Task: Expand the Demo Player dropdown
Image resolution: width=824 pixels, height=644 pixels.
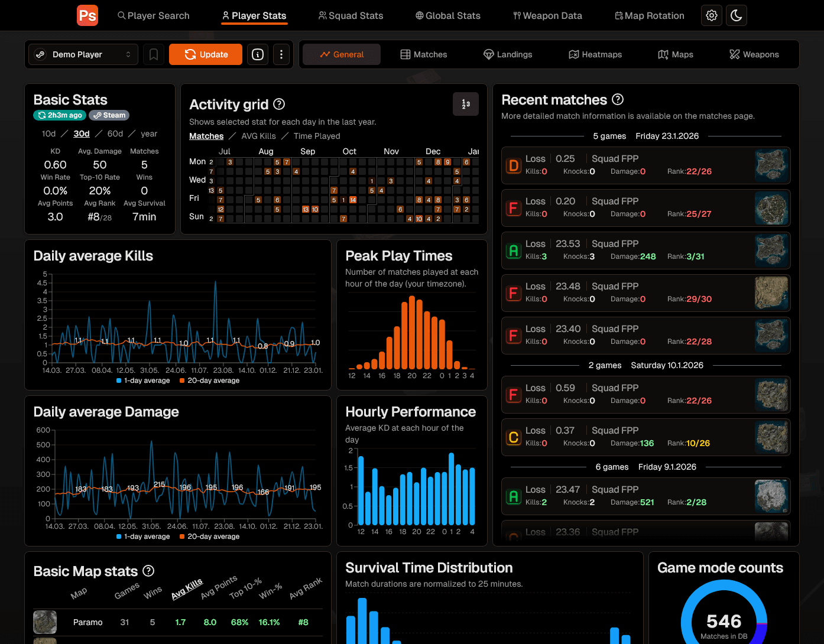Action: [x=83, y=54]
